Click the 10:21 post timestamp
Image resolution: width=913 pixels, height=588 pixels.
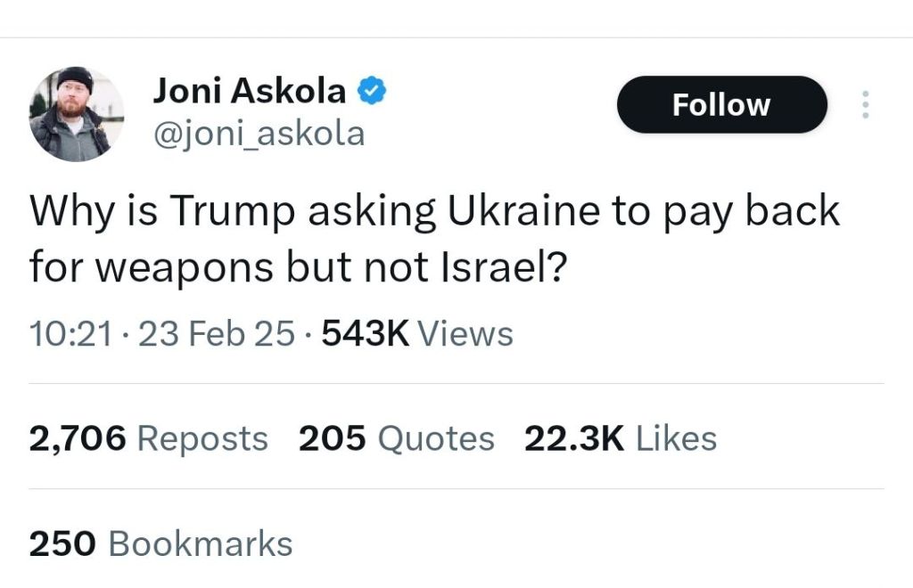71,334
